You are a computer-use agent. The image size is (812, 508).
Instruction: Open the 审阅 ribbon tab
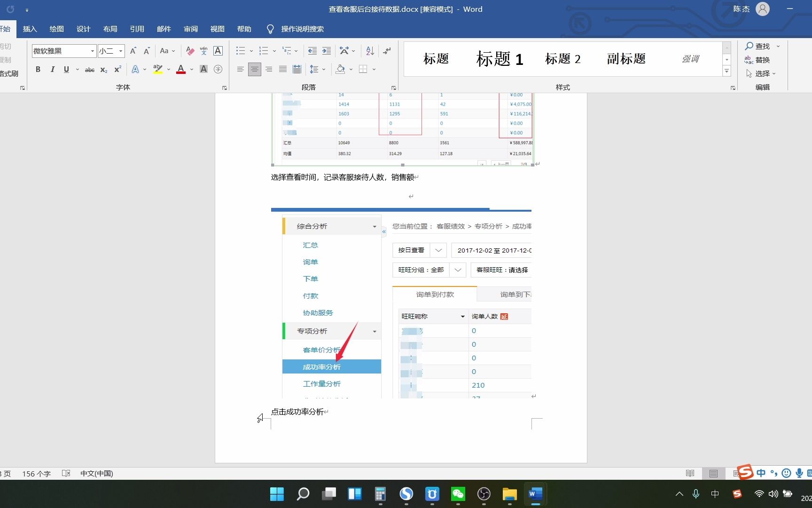pyautogui.click(x=190, y=29)
